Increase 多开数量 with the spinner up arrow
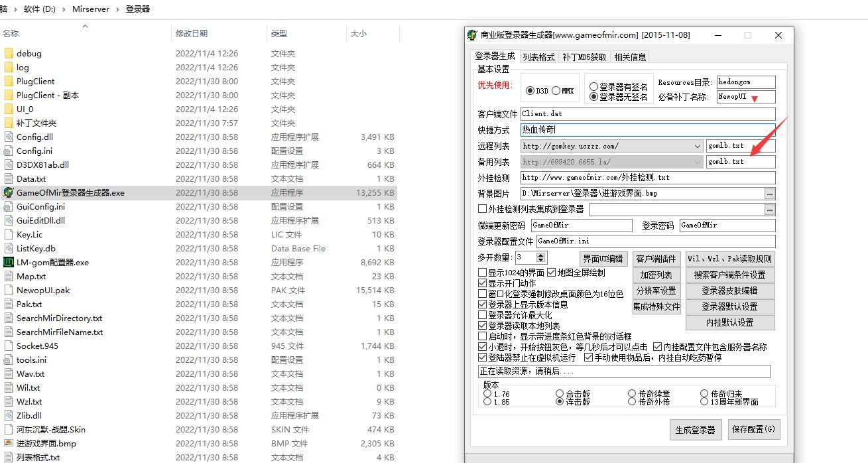The height and width of the screenshot is (463, 868). (541, 255)
